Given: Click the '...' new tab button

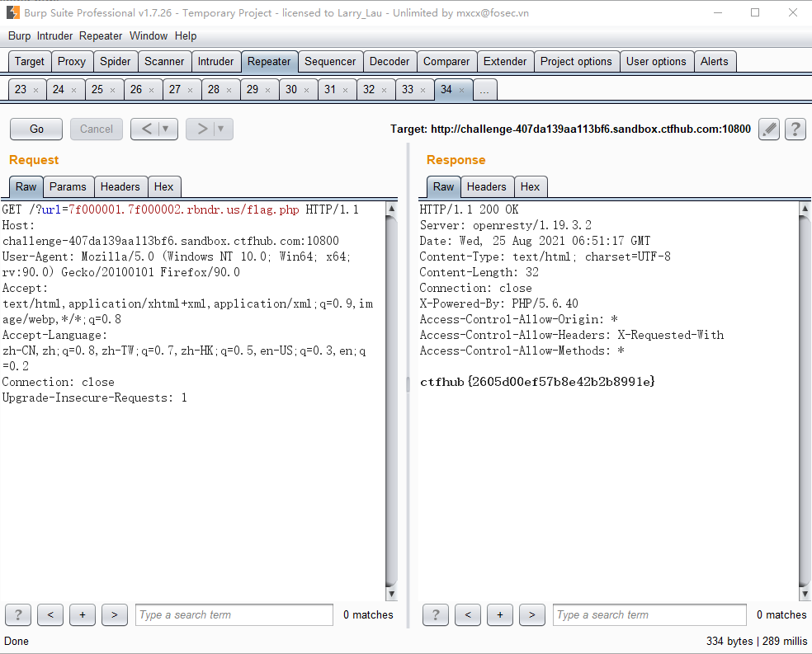Looking at the screenshot, I should 484,90.
